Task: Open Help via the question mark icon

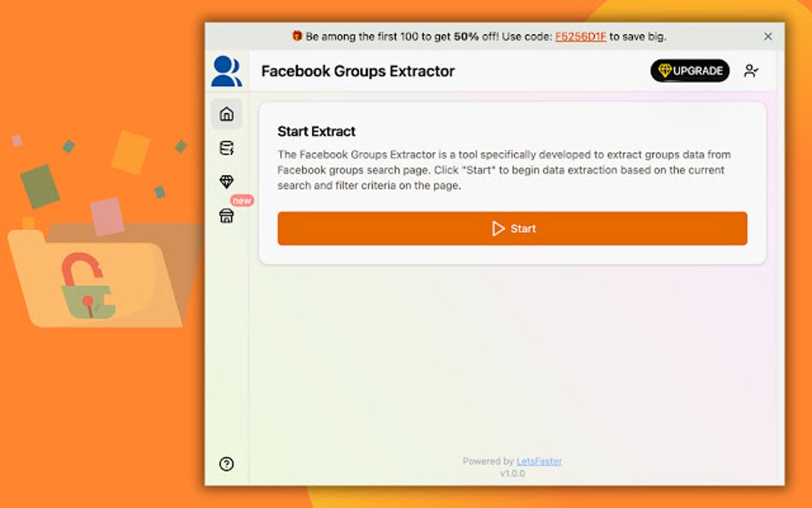Action: point(226,463)
